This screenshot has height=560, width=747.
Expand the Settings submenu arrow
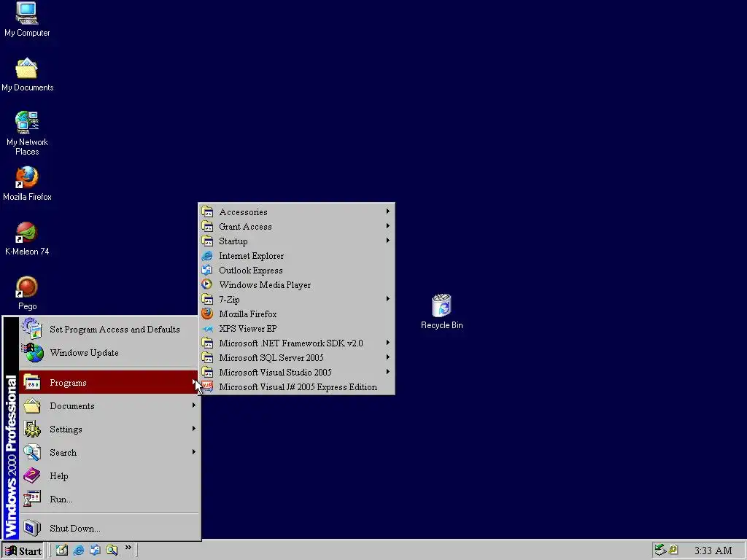[x=194, y=429]
